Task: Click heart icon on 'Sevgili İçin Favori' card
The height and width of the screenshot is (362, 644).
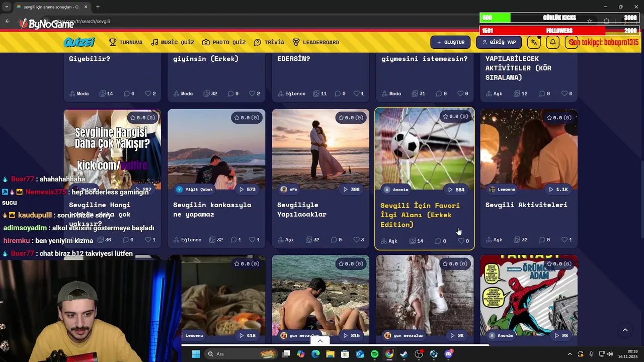Action: tap(461, 241)
